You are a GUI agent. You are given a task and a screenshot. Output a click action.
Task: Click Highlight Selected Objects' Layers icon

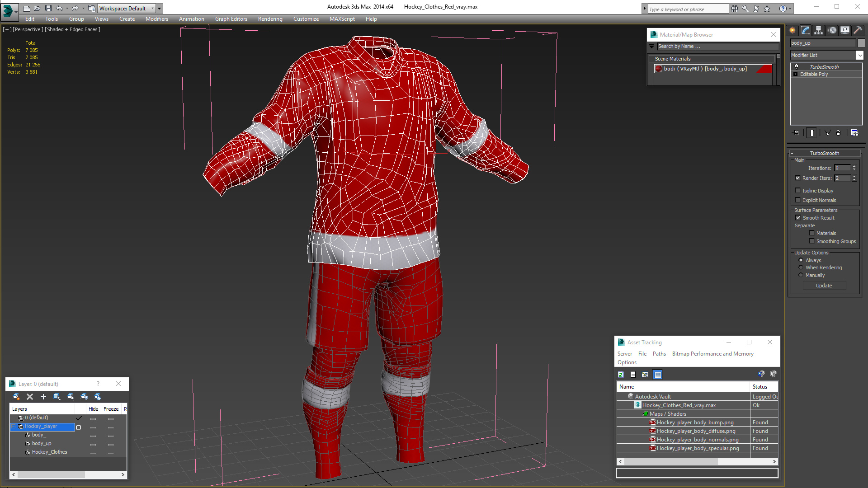71,397
